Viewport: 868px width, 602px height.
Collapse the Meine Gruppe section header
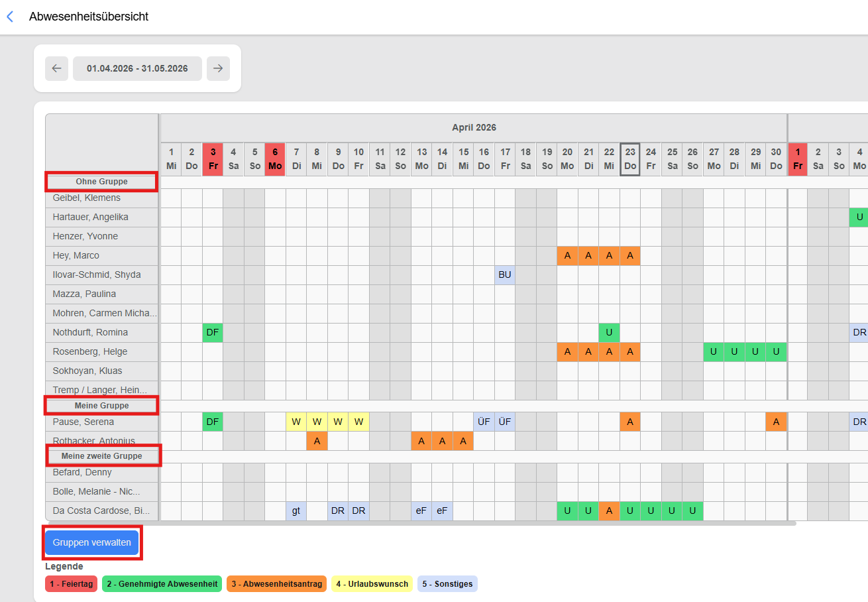[101, 405]
